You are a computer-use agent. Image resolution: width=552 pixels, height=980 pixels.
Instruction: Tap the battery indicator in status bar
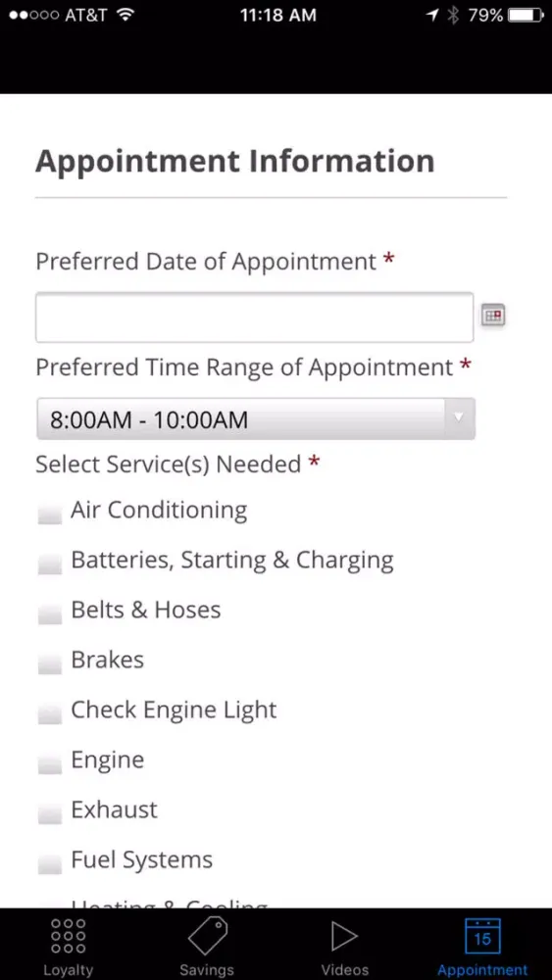point(527,16)
